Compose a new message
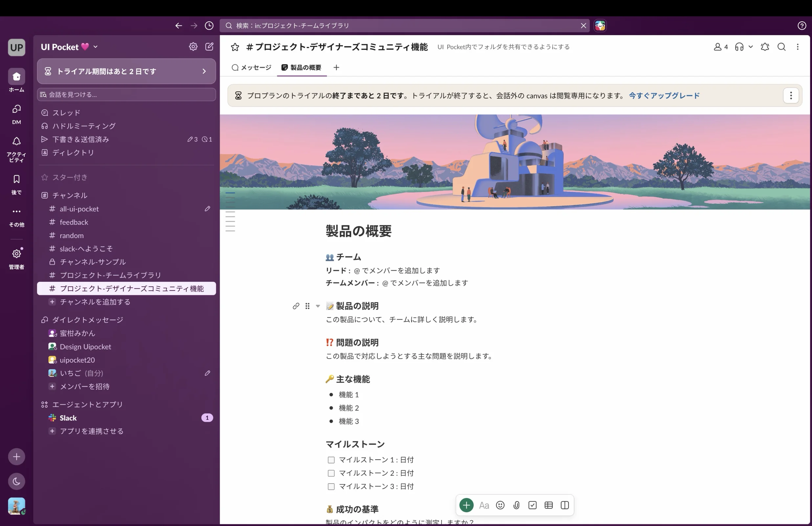Image resolution: width=812 pixels, height=526 pixels. [x=209, y=47]
